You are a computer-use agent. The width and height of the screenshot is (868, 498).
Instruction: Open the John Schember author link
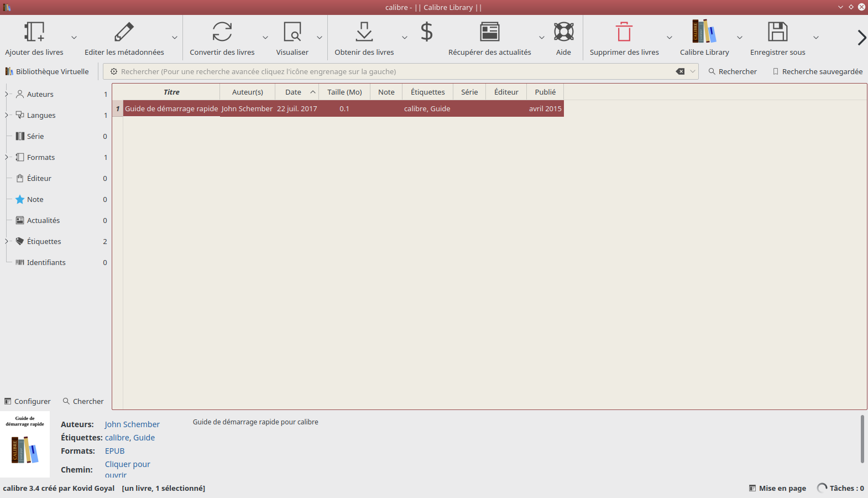coord(132,424)
